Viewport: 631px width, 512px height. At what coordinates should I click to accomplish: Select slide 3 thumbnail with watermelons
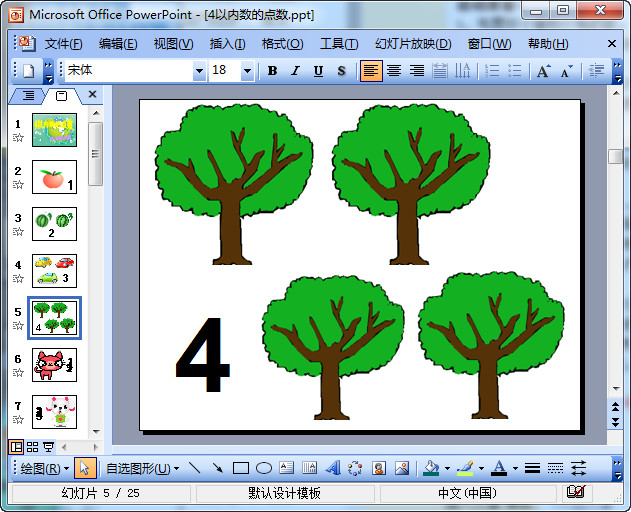point(54,224)
